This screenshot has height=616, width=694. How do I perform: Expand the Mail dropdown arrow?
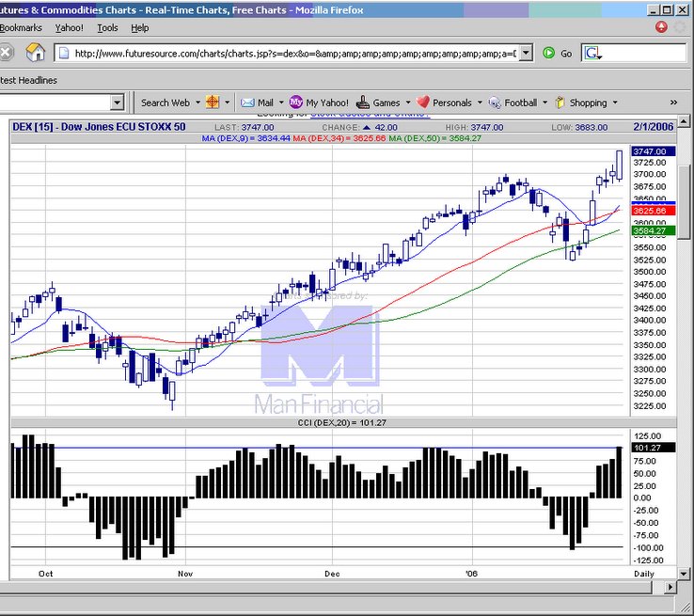coord(281,103)
